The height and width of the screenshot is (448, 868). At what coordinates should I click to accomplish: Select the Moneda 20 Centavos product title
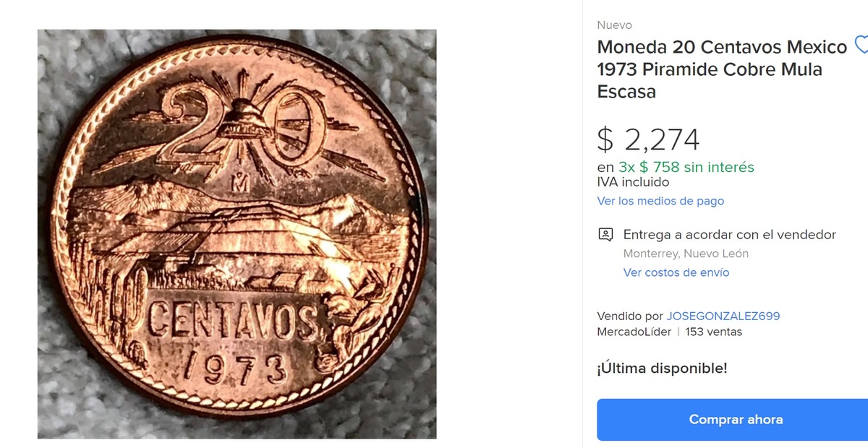(x=722, y=69)
